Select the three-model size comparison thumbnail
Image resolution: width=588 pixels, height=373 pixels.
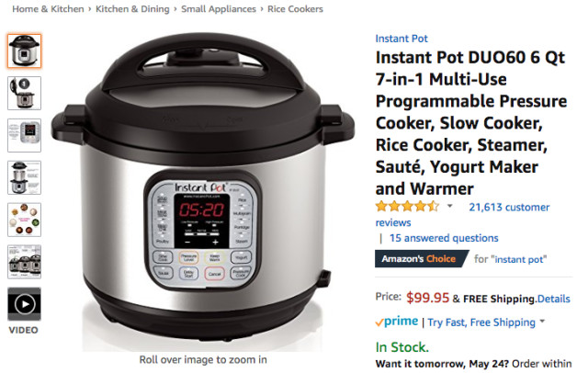click(x=25, y=262)
